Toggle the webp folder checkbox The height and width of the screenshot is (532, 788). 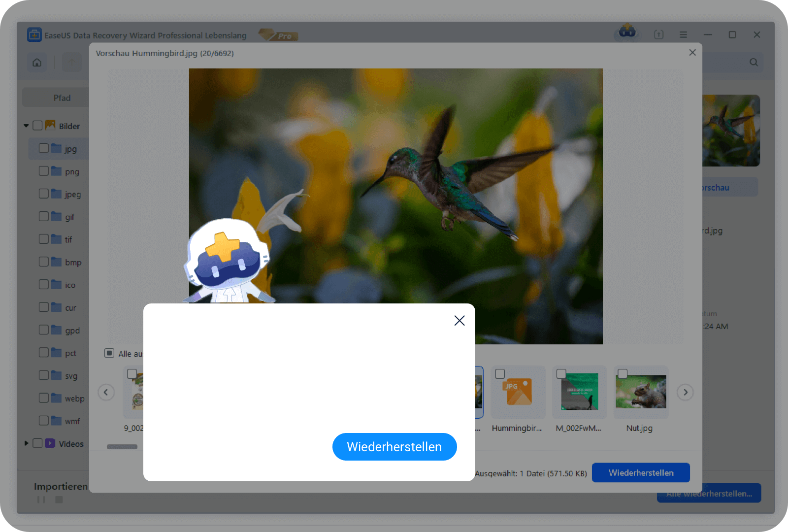[x=44, y=398]
